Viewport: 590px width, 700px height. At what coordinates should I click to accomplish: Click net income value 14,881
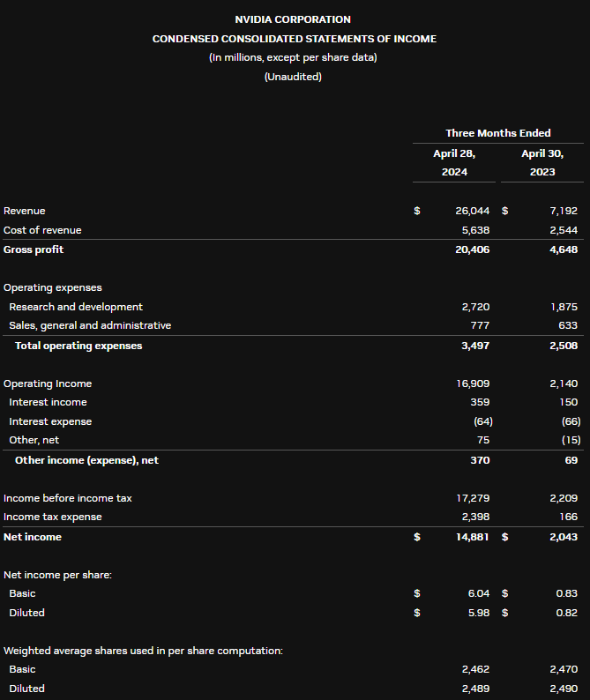pyautogui.click(x=473, y=537)
